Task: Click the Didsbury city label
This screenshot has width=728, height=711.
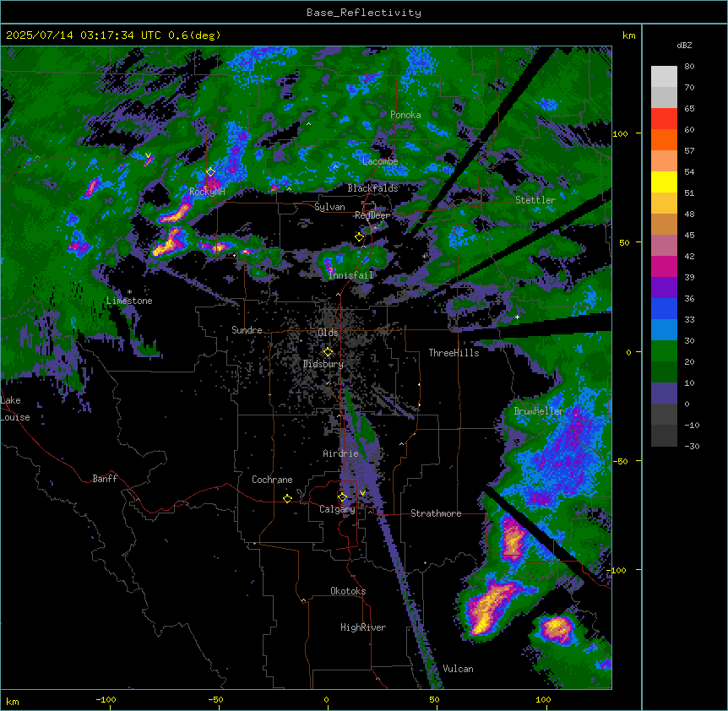Action: coord(323,364)
